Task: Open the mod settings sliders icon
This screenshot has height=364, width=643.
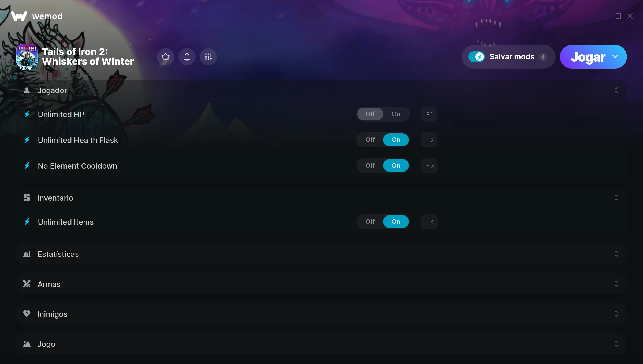Action: click(x=208, y=57)
